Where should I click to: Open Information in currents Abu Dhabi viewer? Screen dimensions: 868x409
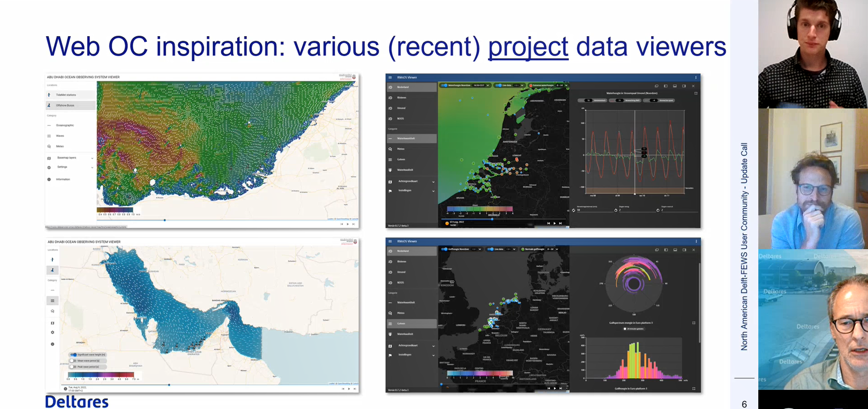(71, 179)
